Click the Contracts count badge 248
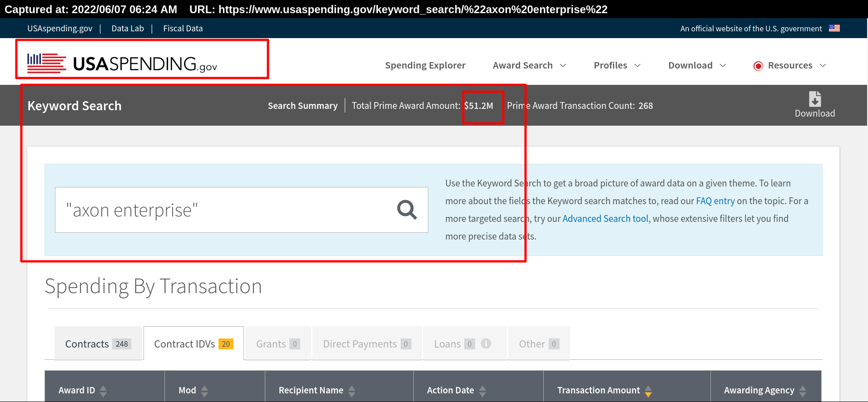This screenshot has width=868, height=402. click(x=122, y=344)
